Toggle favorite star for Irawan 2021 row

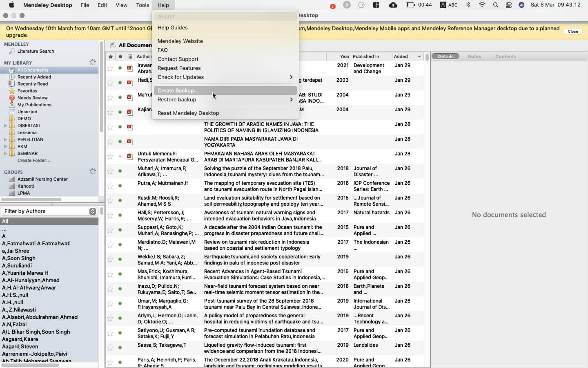click(110, 68)
